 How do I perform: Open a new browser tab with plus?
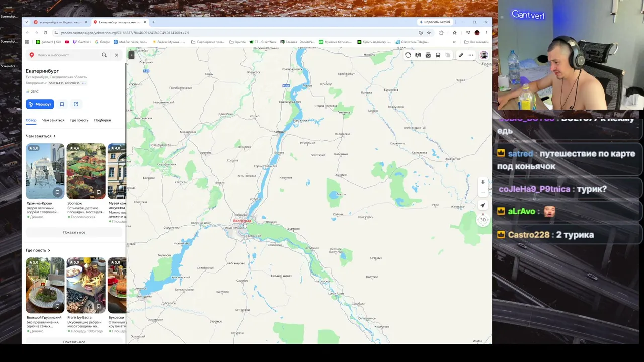click(x=154, y=22)
